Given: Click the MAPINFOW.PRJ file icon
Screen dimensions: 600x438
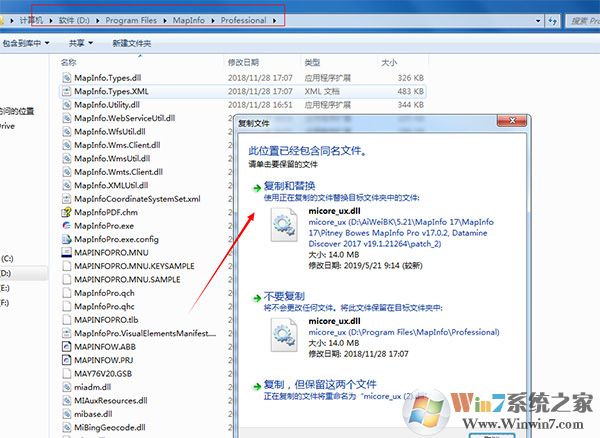Looking at the screenshot, I should [67, 360].
